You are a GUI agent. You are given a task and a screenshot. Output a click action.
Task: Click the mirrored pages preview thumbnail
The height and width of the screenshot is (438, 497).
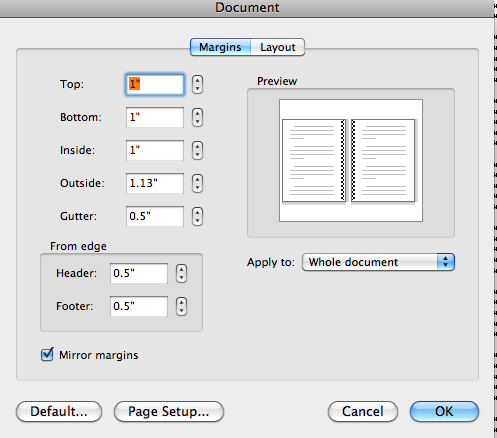[x=351, y=160]
